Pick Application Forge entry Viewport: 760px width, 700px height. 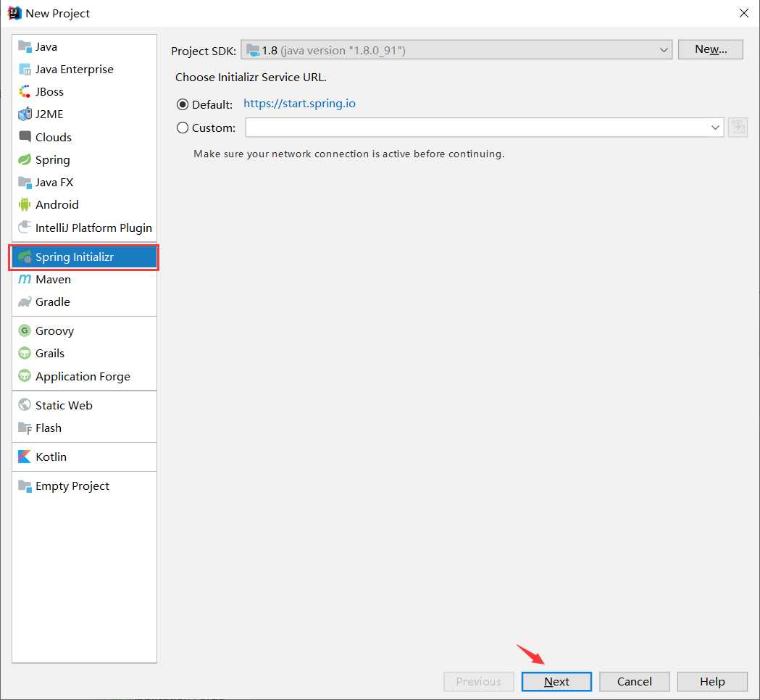84,375
